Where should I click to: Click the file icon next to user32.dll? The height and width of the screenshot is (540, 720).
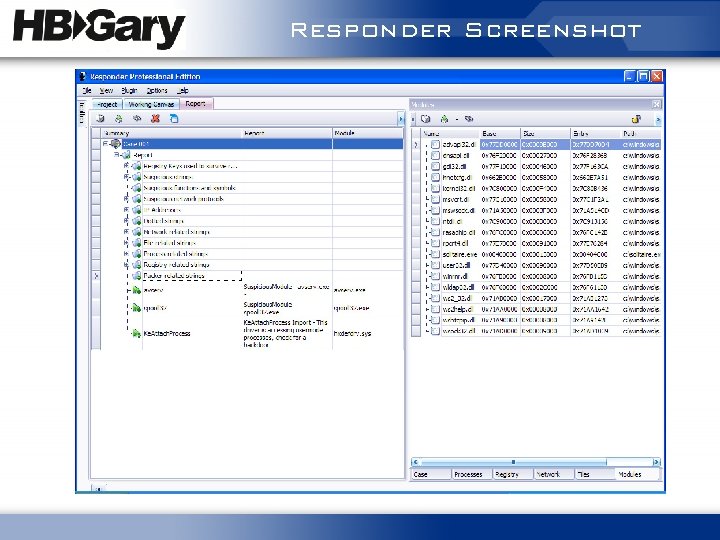point(435,265)
